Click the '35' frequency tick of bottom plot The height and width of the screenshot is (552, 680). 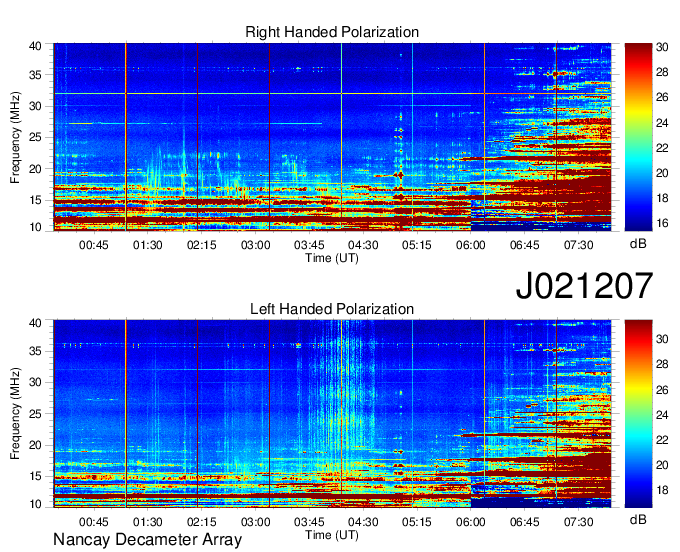[x=35, y=351]
